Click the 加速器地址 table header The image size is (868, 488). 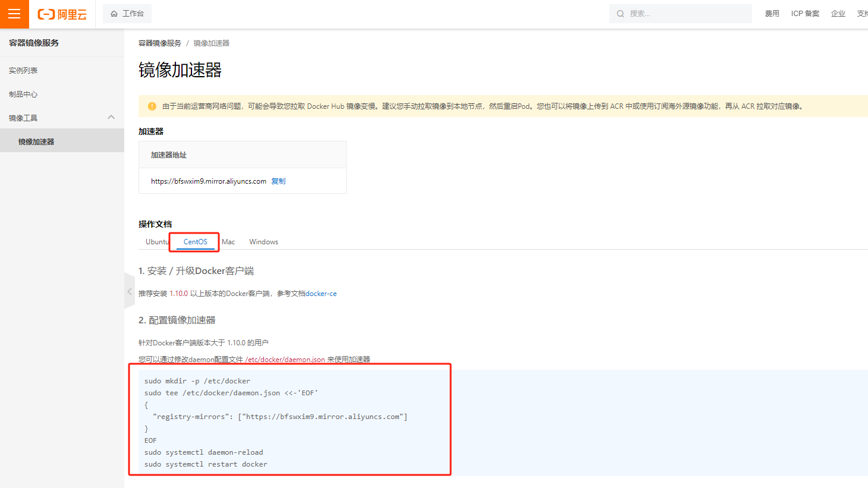click(x=169, y=155)
